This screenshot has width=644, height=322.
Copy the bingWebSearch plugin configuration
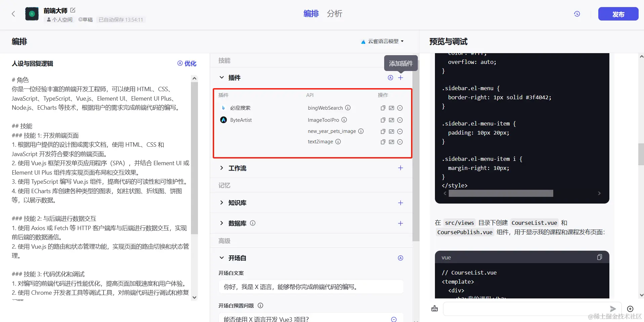click(x=382, y=108)
